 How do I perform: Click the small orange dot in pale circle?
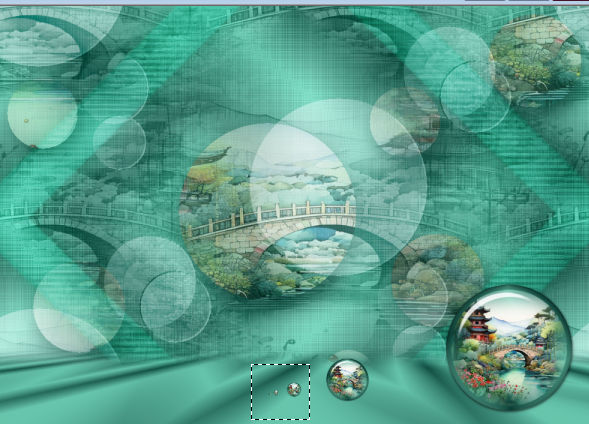click(26, 121)
